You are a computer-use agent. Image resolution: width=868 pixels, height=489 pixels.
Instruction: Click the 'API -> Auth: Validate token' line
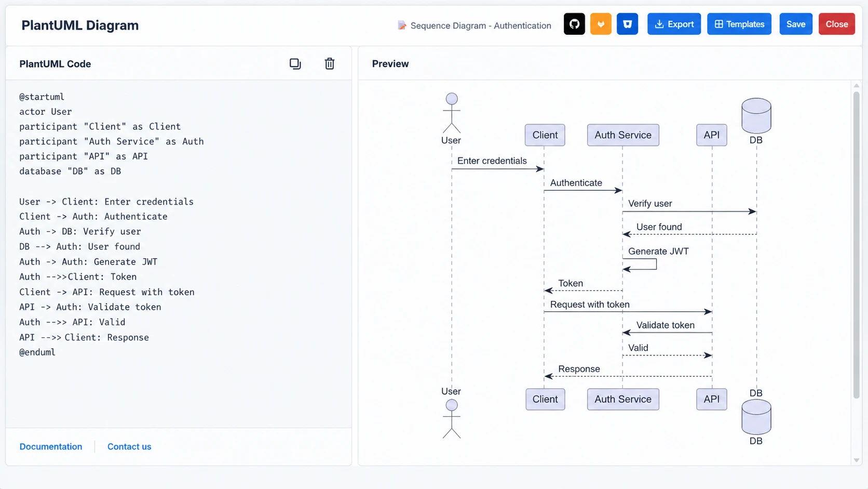point(90,307)
